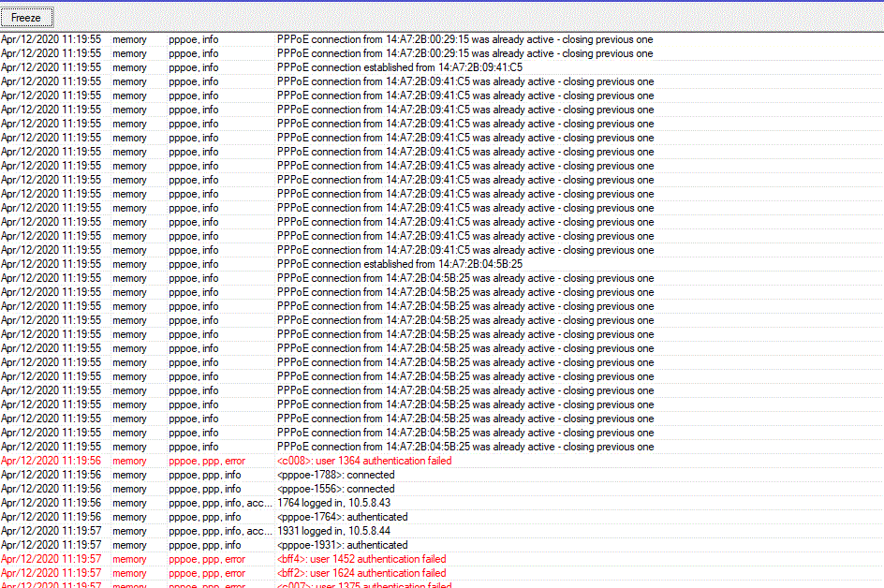884x588 pixels.
Task: Select the 'user 1364 authentication failed' message
Action: click(364, 461)
